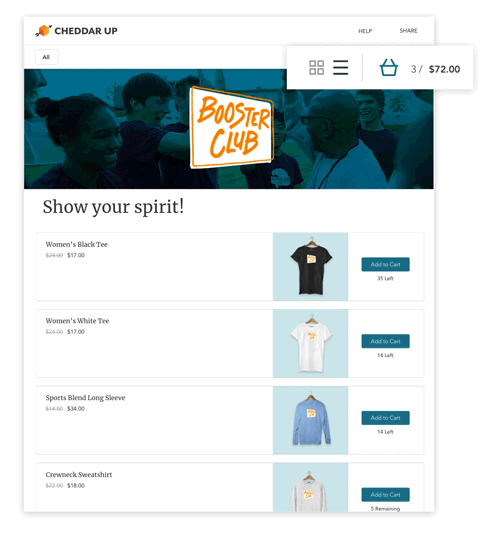The image size is (487, 535).
Task: View the gray crewneck sweatshirt image
Action: click(x=311, y=488)
